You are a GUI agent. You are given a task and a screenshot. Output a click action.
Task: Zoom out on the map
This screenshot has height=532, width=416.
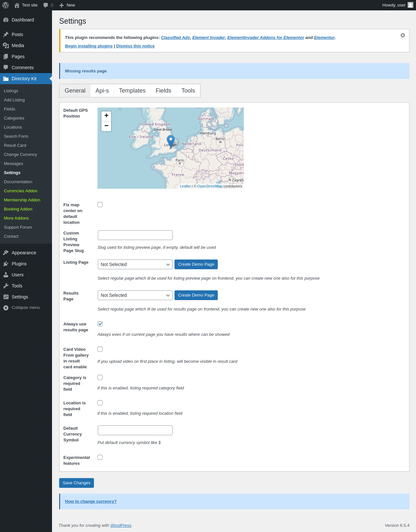pos(106,126)
